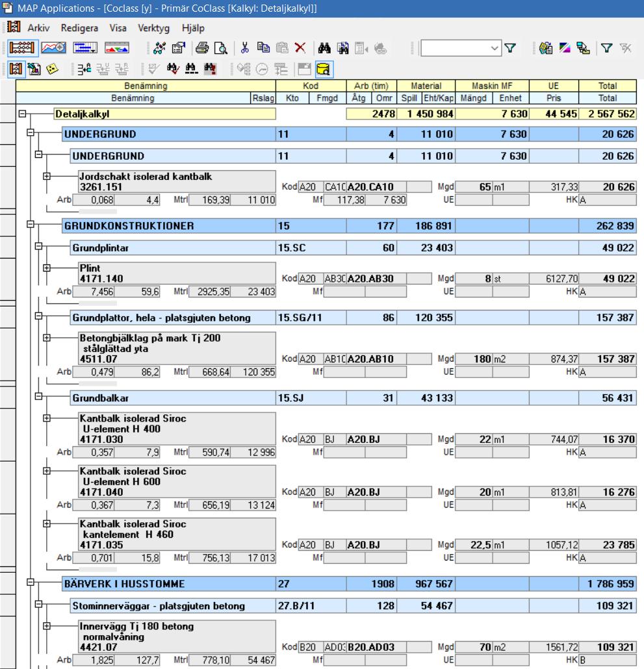
Task: Click Betongbjälklag på mark Tj 200 description
Action: pos(177,349)
